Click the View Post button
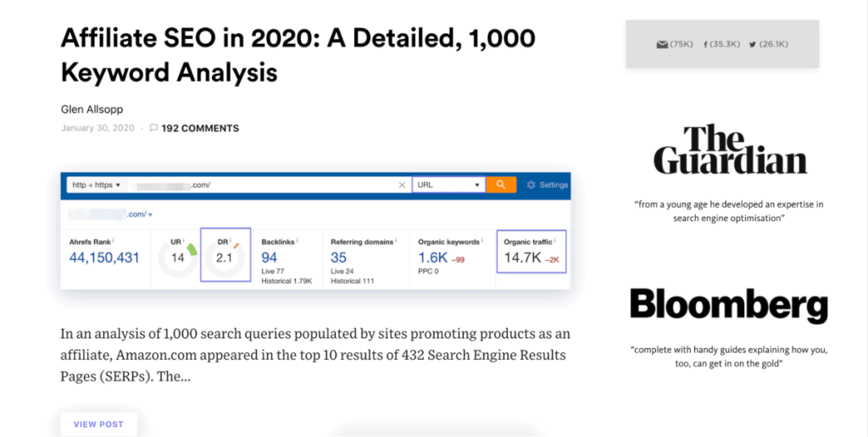This screenshot has height=437, width=868. coord(98,424)
